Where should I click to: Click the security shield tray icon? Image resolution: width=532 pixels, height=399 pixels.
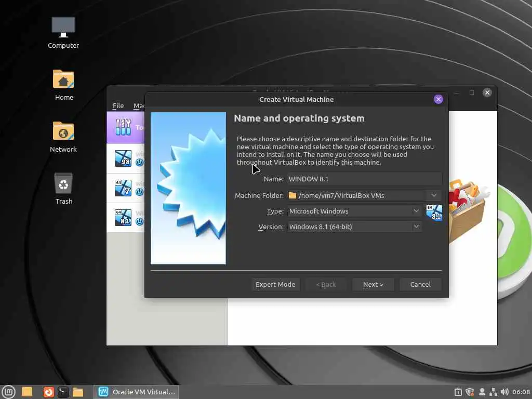[470, 392]
